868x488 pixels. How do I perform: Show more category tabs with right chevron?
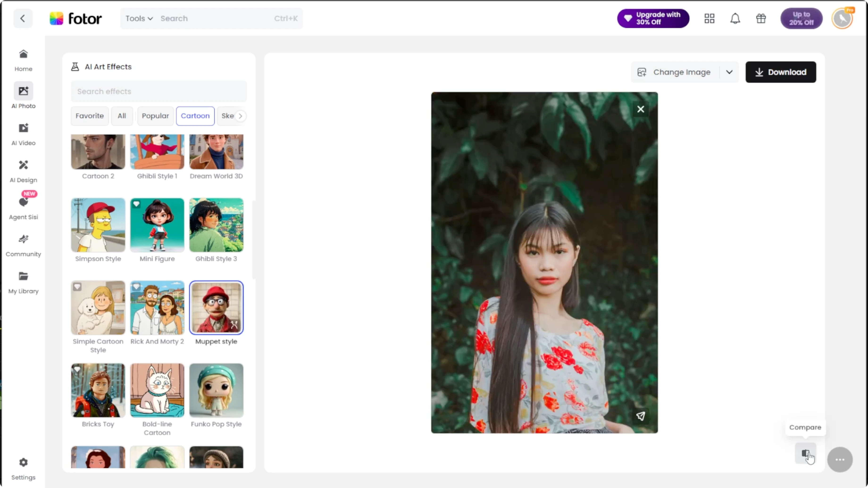[240, 116]
